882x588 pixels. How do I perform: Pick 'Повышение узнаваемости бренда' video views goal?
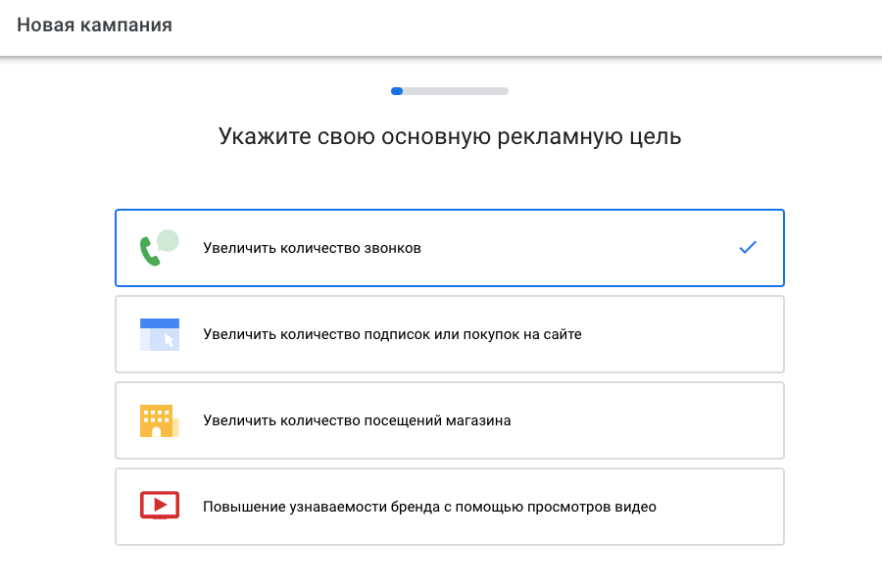click(429, 507)
